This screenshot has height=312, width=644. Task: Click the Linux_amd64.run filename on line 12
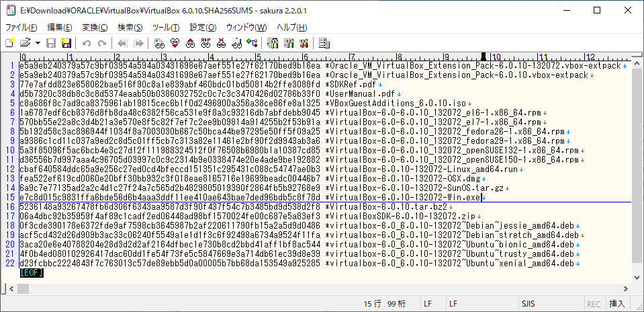(422, 169)
